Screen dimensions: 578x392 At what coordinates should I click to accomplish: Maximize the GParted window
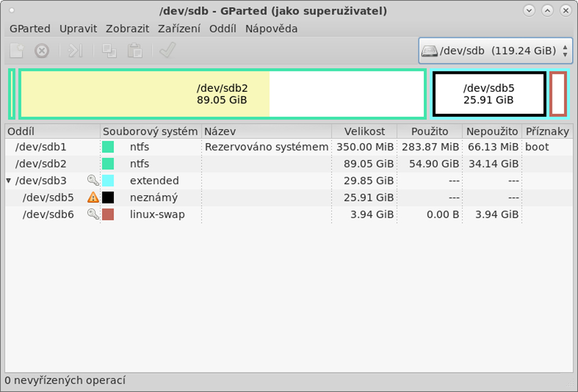pyautogui.click(x=547, y=10)
